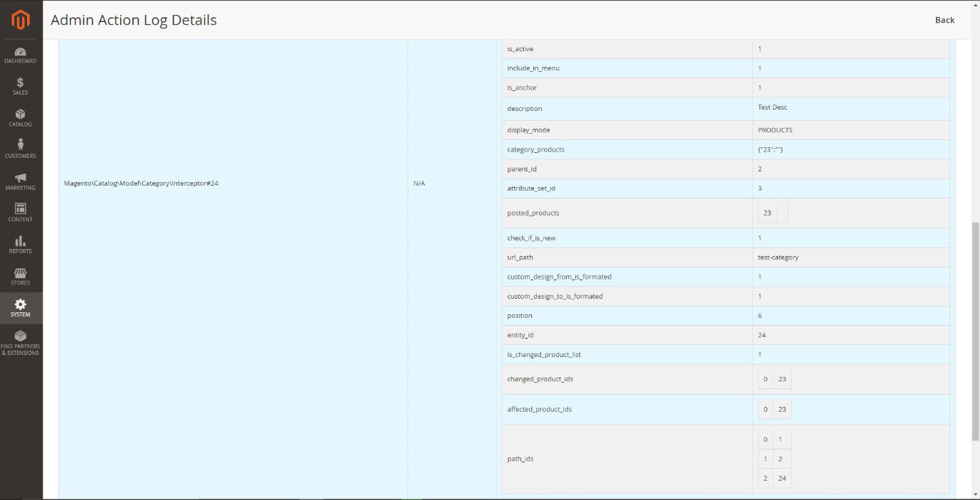Click the Magento logo icon

[21, 21]
